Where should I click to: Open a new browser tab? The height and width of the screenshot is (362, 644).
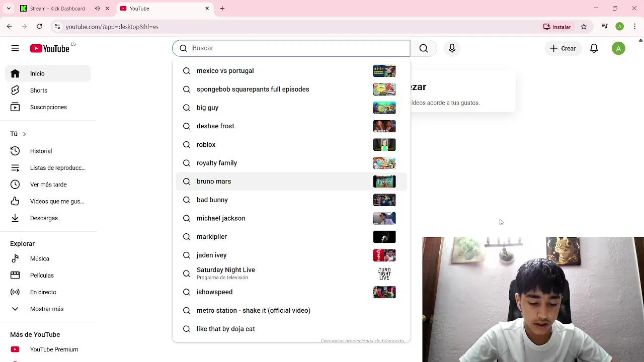pos(222,9)
